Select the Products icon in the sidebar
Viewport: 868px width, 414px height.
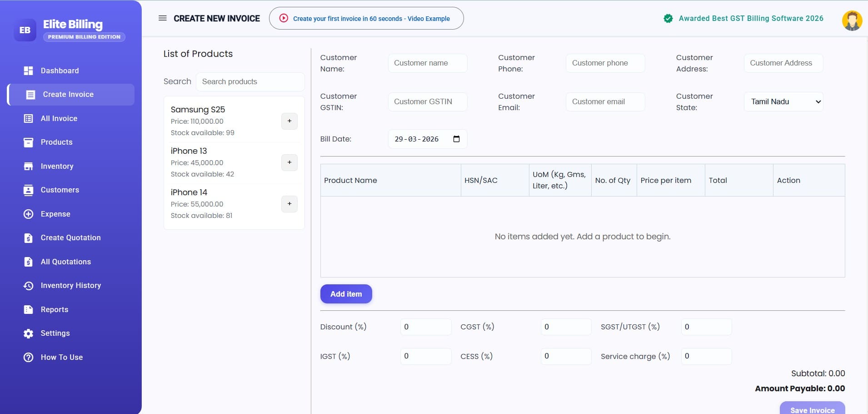tap(28, 142)
